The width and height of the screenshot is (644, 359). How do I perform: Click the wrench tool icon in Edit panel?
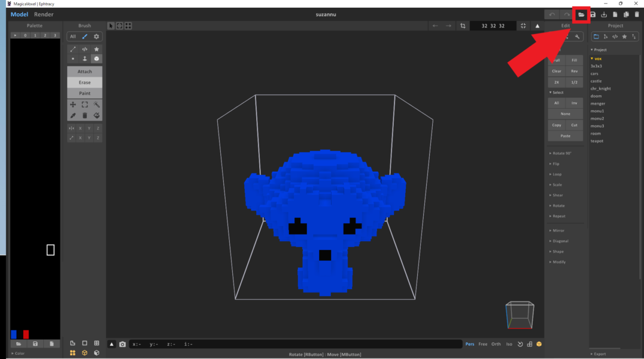(x=577, y=36)
